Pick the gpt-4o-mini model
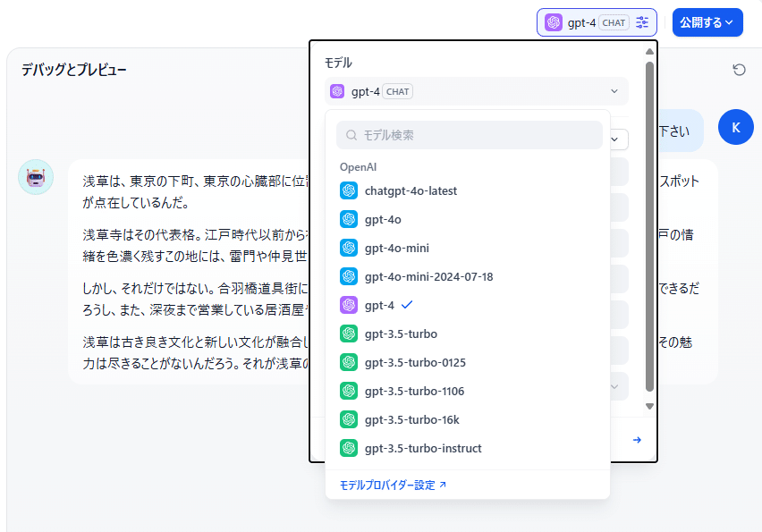 [468, 248]
